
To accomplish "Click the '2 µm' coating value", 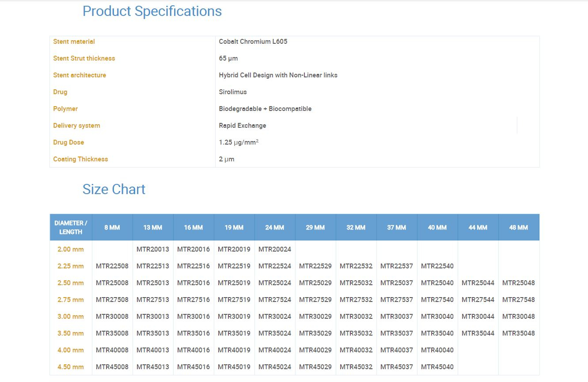I will 226,159.
